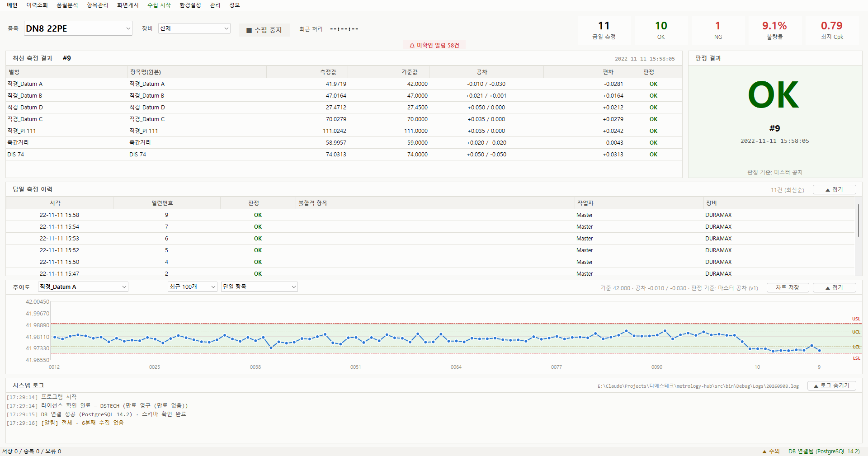Click the 차트 저장 button
The height and width of the screenshot is (456, 868).
point(788,288)
